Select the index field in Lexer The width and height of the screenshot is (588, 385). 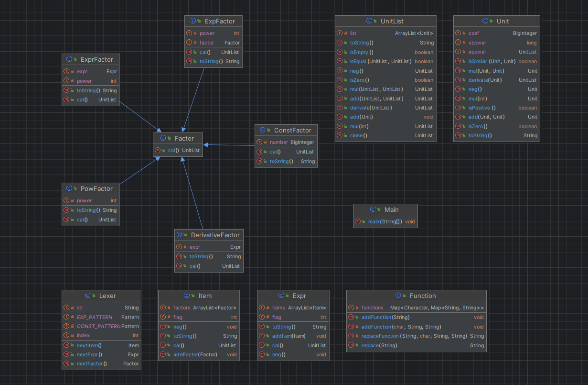pos(102,336)
